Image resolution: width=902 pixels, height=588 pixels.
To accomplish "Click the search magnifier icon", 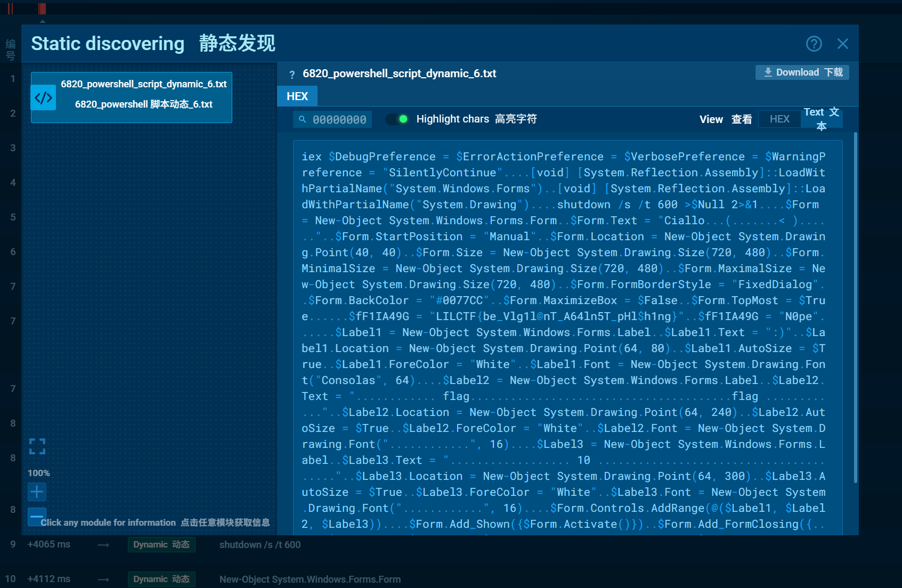I will tap(302, 119).
